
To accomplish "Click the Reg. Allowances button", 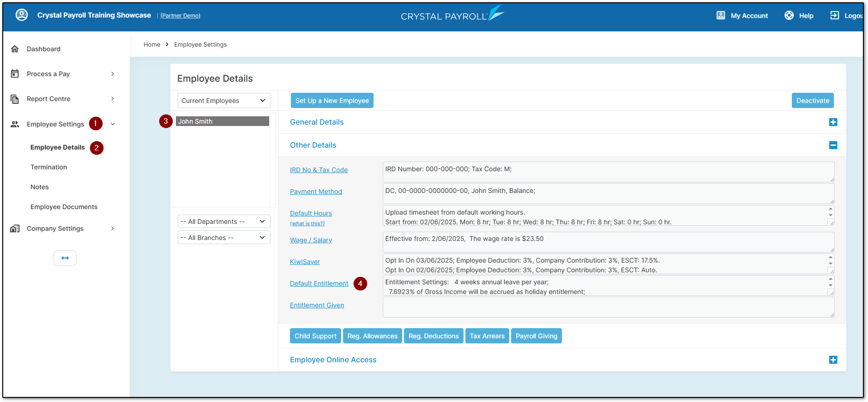I will (x=373, y=336).
